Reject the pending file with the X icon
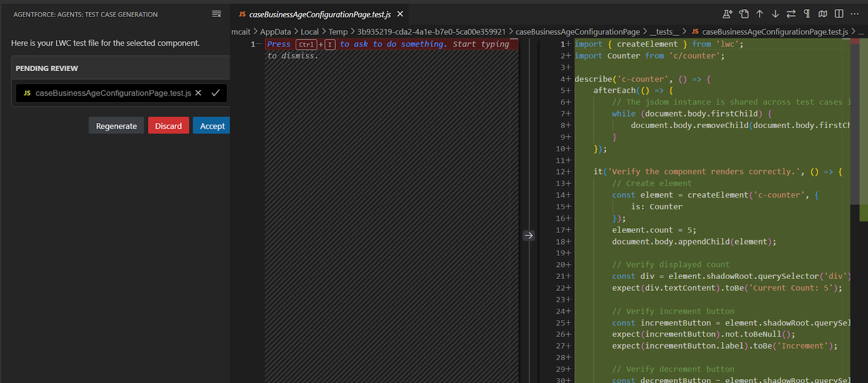 199,93
